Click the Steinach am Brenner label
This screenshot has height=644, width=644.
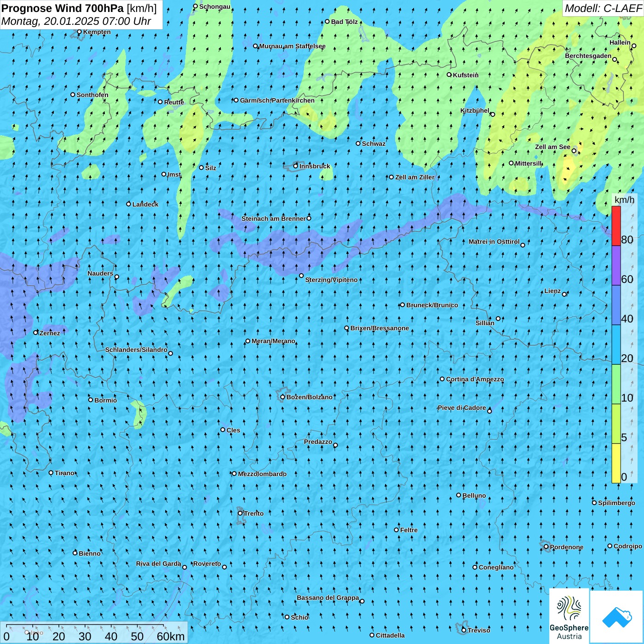273,218
